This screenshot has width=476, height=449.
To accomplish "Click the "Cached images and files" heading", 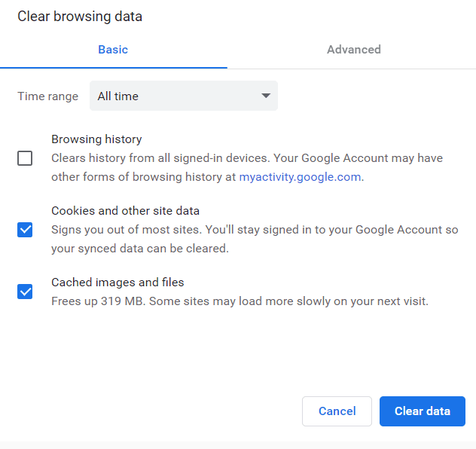I will coord(117,283).
